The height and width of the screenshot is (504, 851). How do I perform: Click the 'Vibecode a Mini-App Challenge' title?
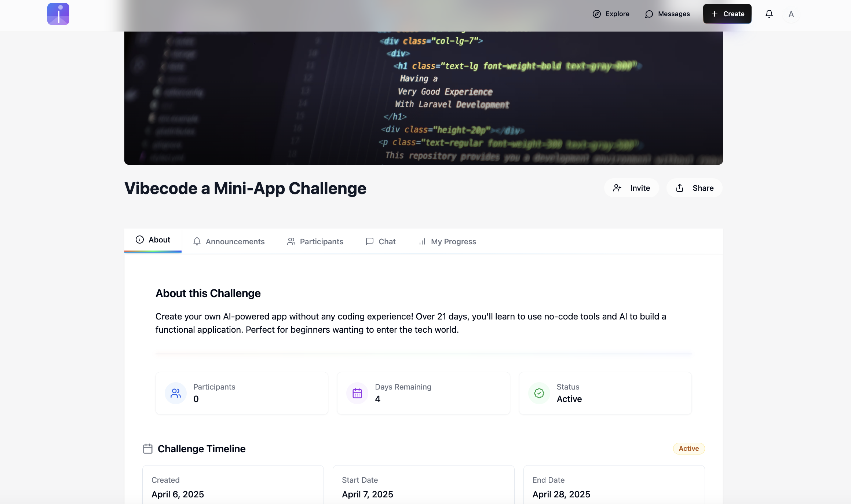[245, 188]
